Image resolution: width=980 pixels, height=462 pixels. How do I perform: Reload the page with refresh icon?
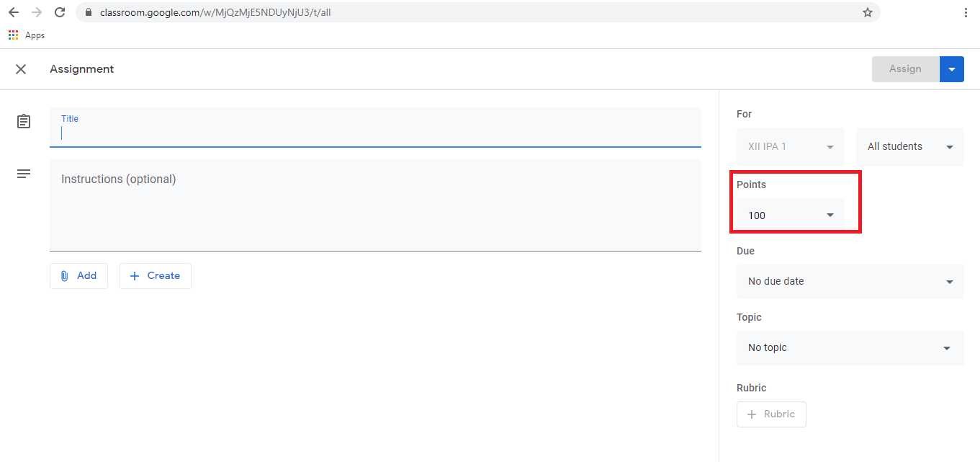tap(60, 12)
